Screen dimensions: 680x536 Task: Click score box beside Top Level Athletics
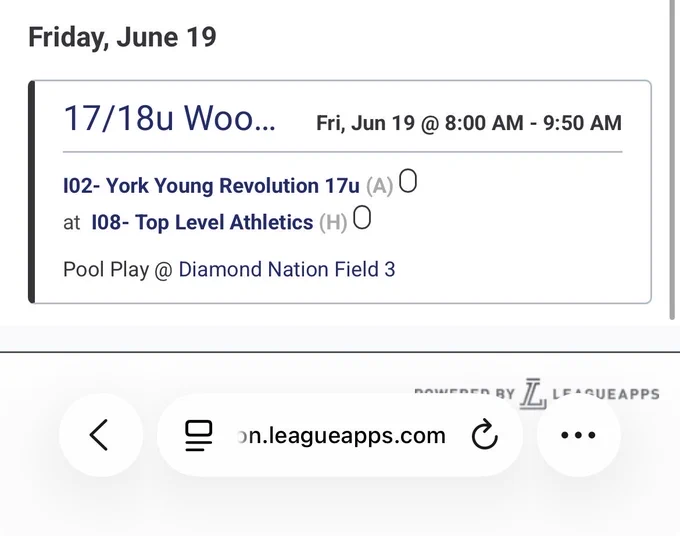(362, 217)
